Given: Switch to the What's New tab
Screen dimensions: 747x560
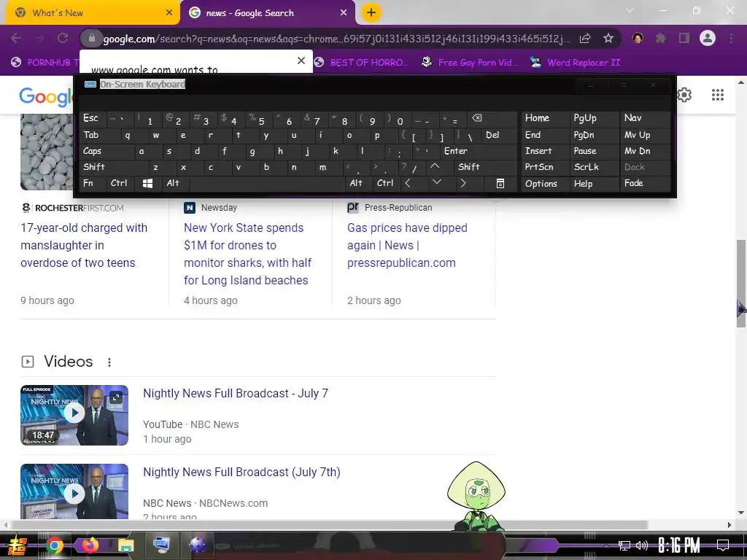Looking at the screenshot, I should (x=91, y=13).
